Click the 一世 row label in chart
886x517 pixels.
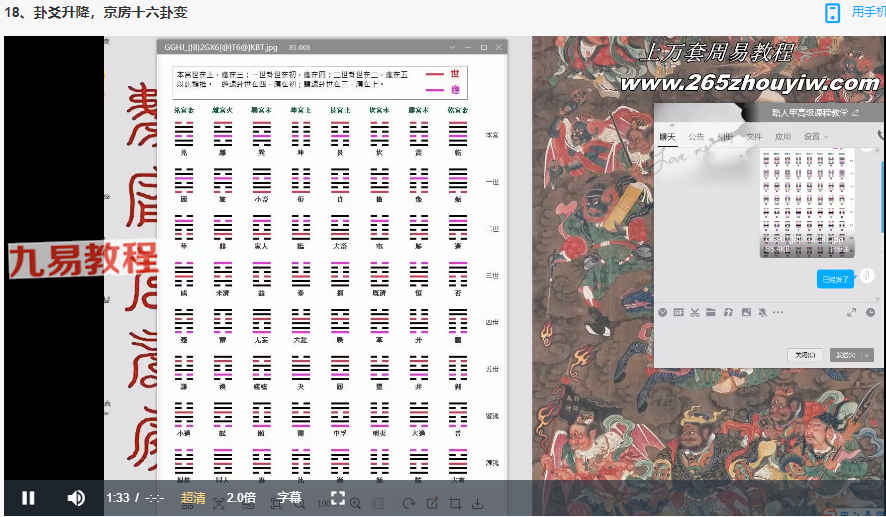pos(492,182)
